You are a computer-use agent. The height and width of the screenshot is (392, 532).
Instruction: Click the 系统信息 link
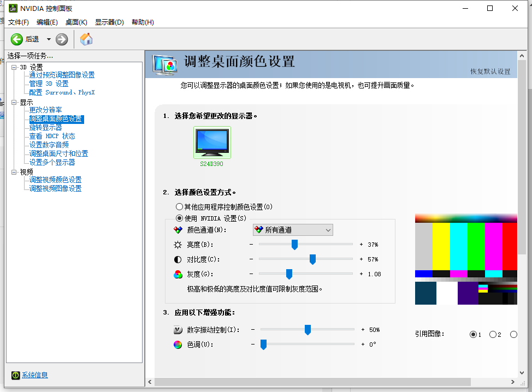pyautogui.click(x=34, y=375)
